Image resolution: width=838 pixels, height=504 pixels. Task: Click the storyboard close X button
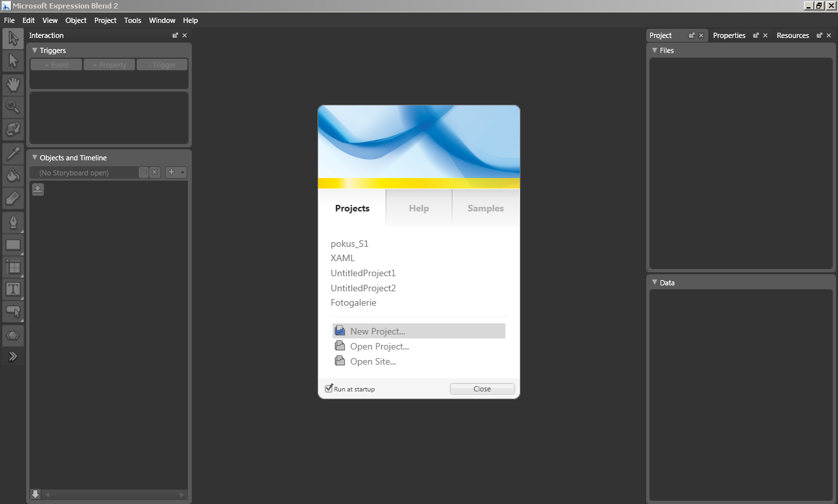pos(155,172)
